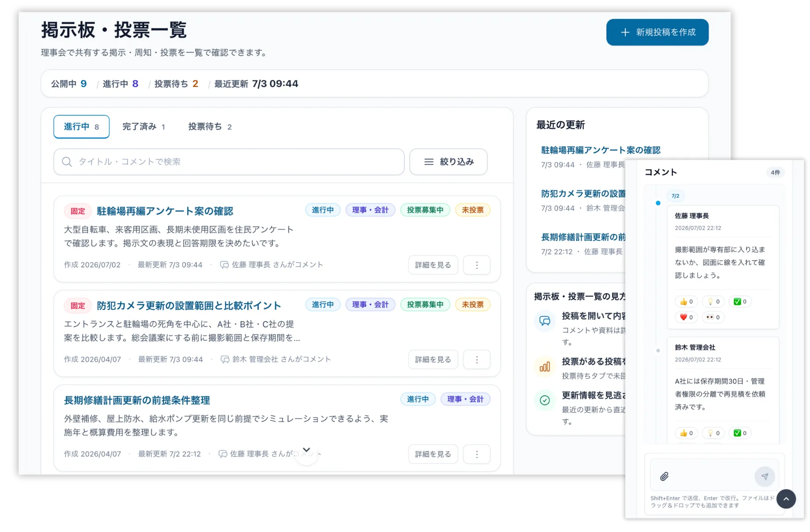This screenshot has width=810, height=532.
Task: Click the 公開中 9 summary stat
Action: [69, 84]
